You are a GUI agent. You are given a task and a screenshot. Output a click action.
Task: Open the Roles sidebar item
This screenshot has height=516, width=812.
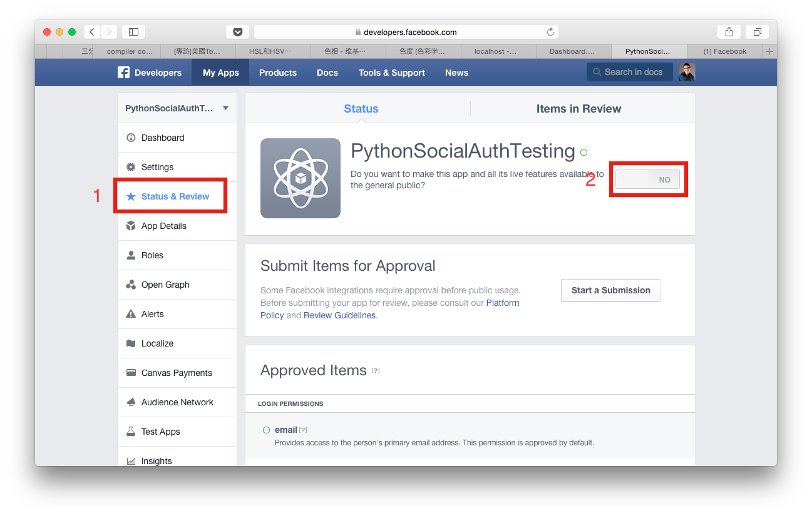point(177,255)
